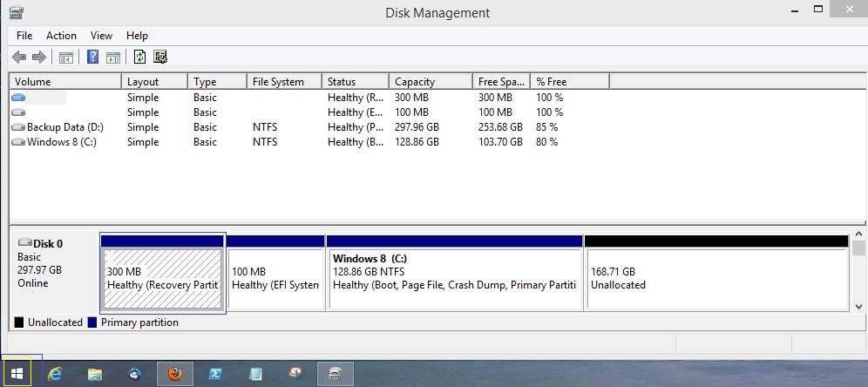
Task: Click the 297.96 GB capacity cell
Action: [417, 127]
